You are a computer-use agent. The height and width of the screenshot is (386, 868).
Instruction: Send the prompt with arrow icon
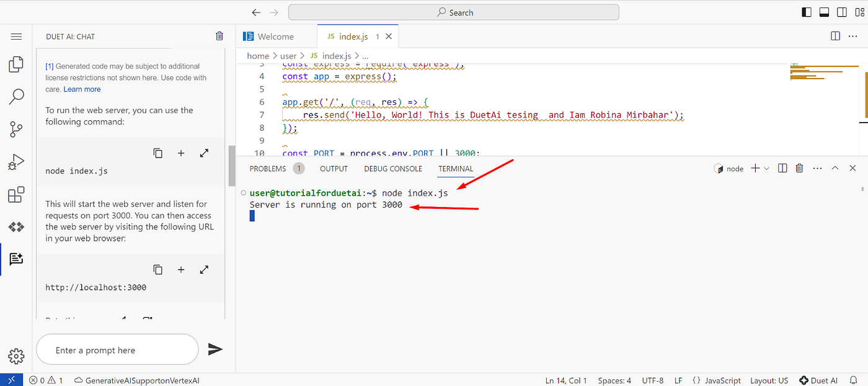[x=215, y=349]
